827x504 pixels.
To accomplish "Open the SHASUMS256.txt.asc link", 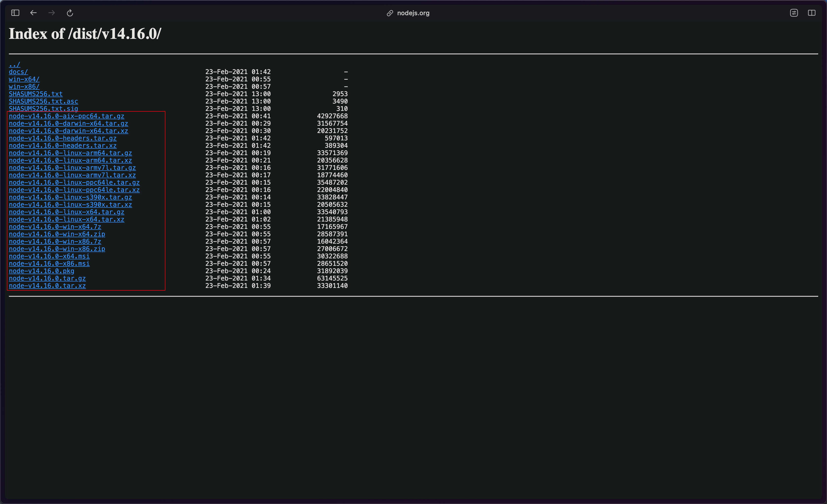I will [43, 101].
